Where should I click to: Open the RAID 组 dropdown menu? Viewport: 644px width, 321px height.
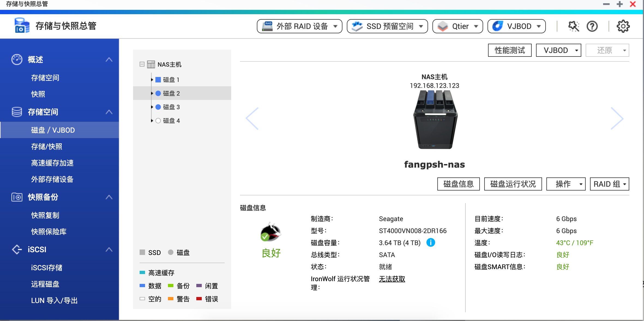pos(609,184)
